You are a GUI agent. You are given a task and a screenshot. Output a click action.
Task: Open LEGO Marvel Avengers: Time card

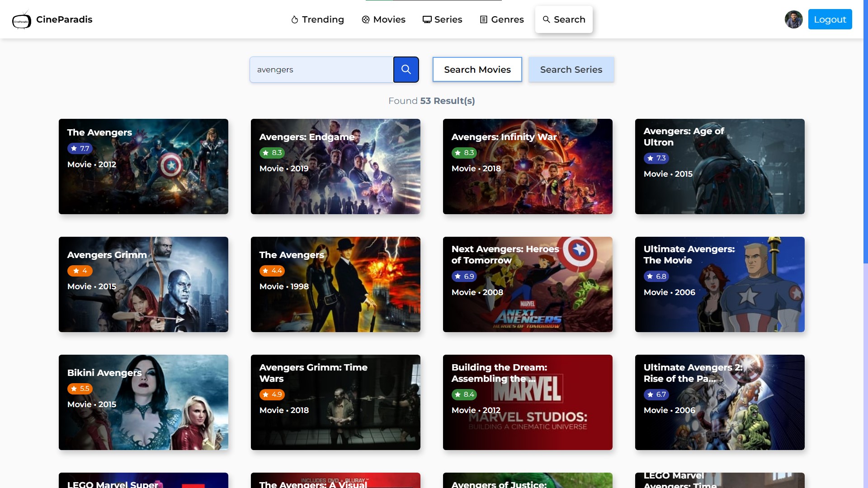[x=720, y=480]
